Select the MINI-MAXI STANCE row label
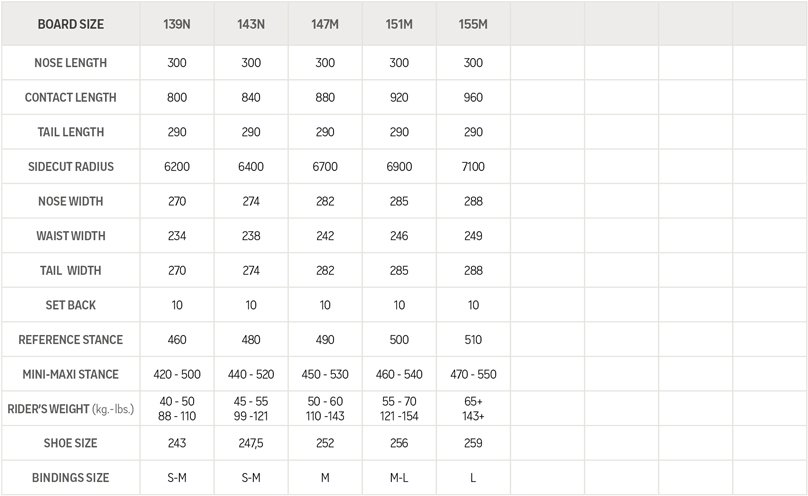Image resolution: width=808 pixels, height=496 pixels. tap(70, 374)
